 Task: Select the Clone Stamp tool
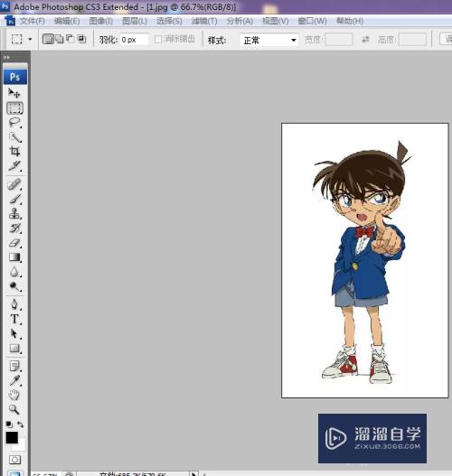click(x=14, y=213)
